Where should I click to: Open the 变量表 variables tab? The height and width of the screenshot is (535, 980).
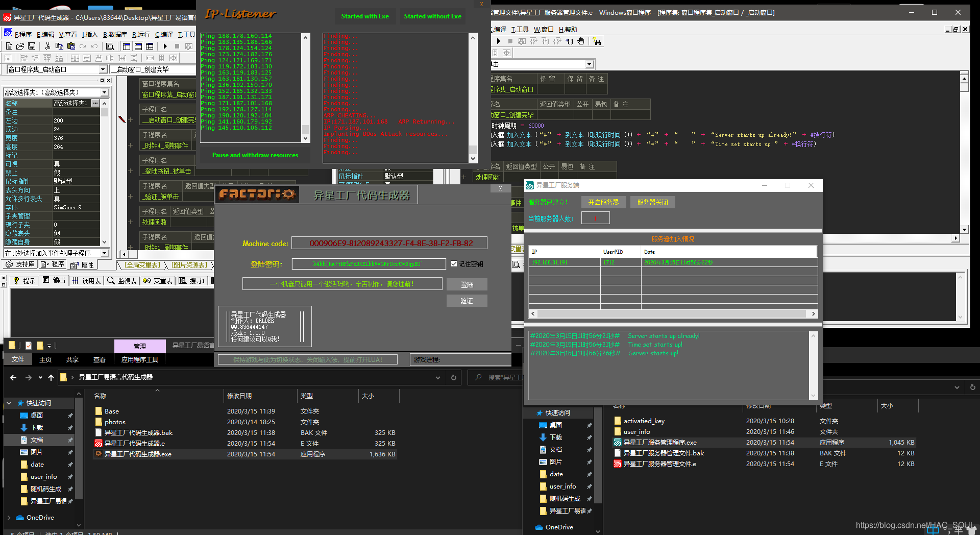pyautogui.click(x=158, y=280)
